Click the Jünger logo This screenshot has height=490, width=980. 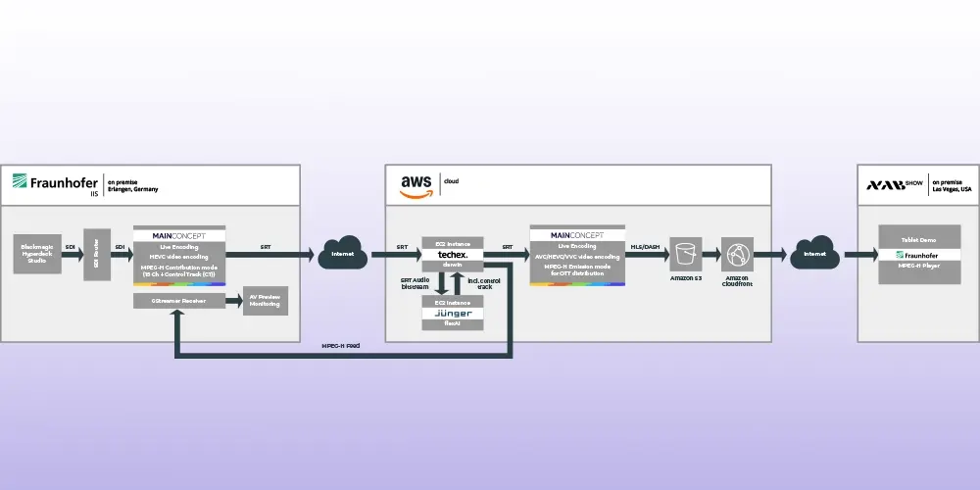(x=452, y=314)
